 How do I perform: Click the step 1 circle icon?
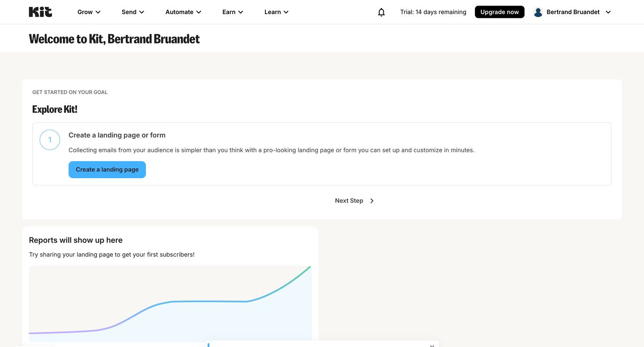tap(50, 140)
